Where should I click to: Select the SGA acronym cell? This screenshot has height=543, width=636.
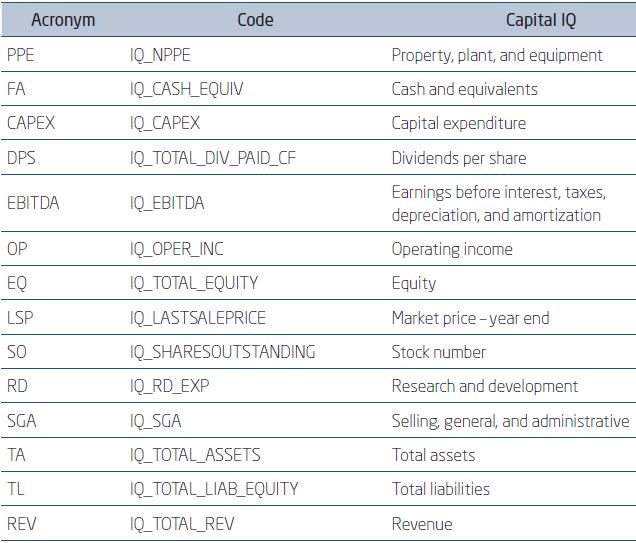point(21,421)
